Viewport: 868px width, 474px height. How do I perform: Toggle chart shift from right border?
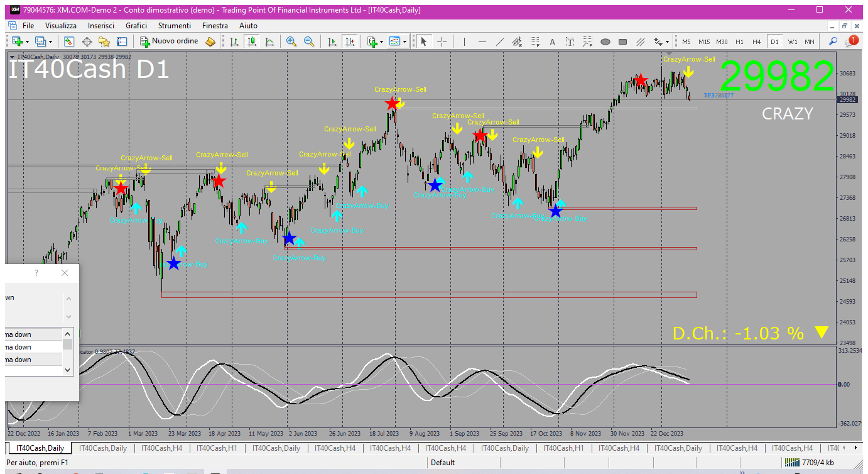350,41
